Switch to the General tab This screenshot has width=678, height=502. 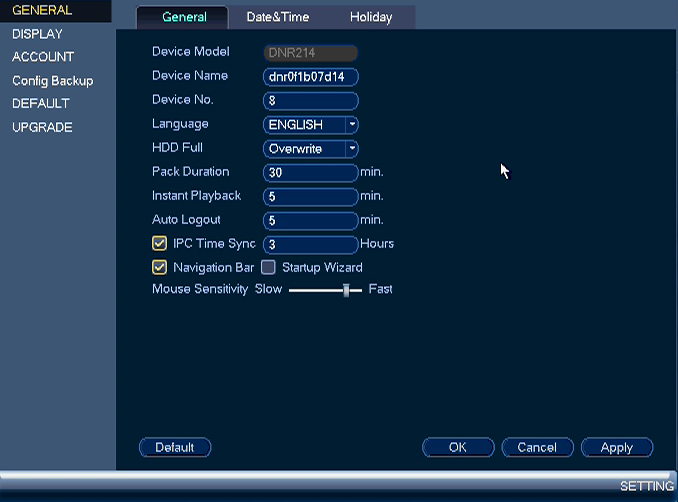click(184, 17)
